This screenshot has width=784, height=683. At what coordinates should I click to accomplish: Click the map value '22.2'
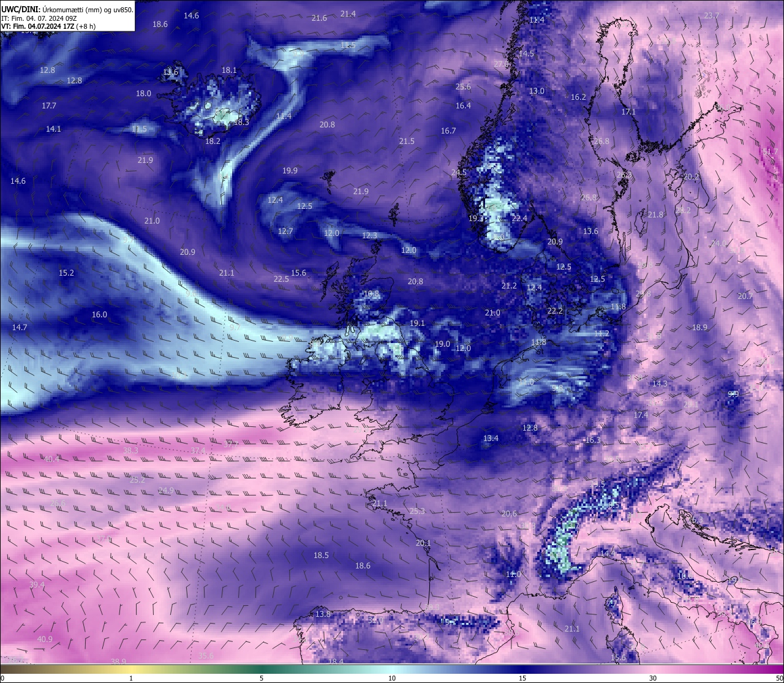pos(555,311)
